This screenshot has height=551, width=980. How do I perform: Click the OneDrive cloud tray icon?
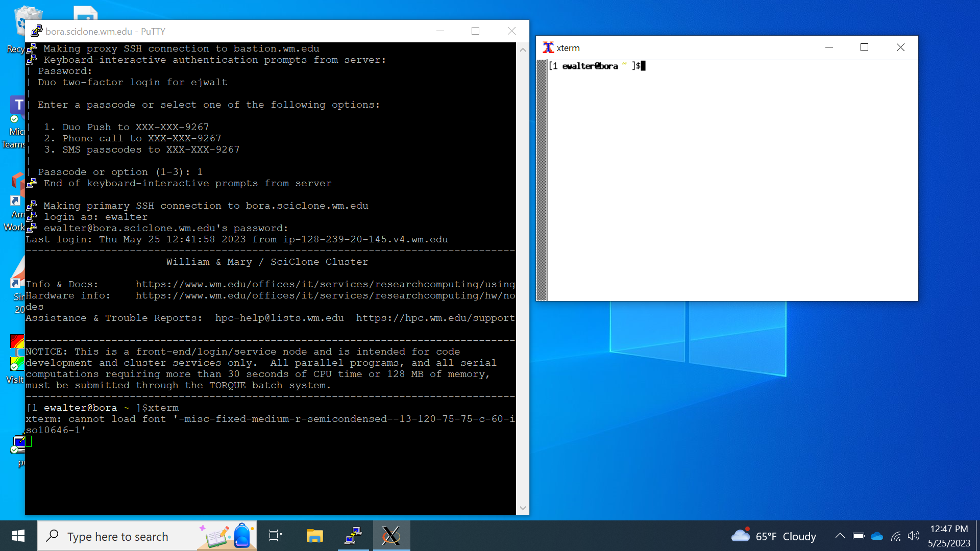coord(877,536)
